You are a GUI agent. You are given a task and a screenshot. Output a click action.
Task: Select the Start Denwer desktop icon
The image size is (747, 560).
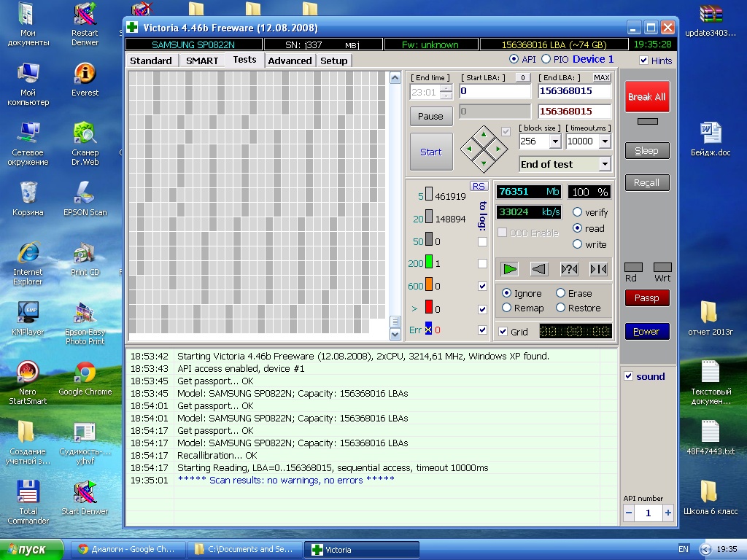85,497
